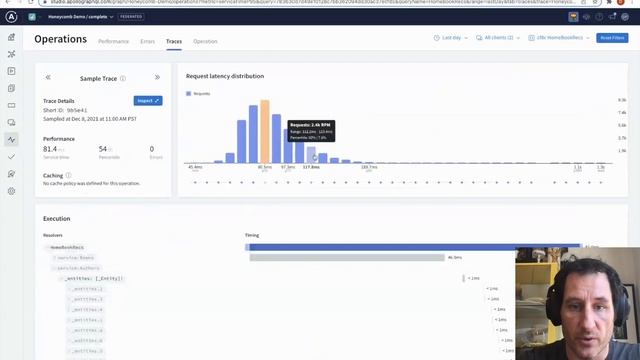Screen dimensions: 640x360
Task: Open the megaphone announcements icon
Action: point(612,17)
